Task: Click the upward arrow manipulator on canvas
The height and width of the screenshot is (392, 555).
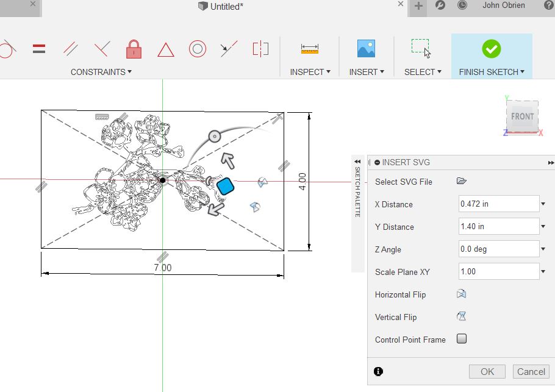Action: (x=227, y=160)
